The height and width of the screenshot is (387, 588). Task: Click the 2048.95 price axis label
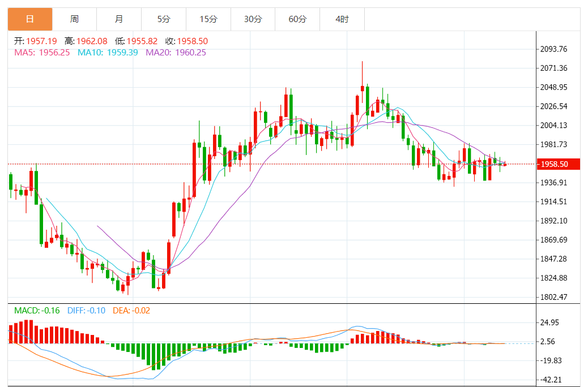point(553,87)
